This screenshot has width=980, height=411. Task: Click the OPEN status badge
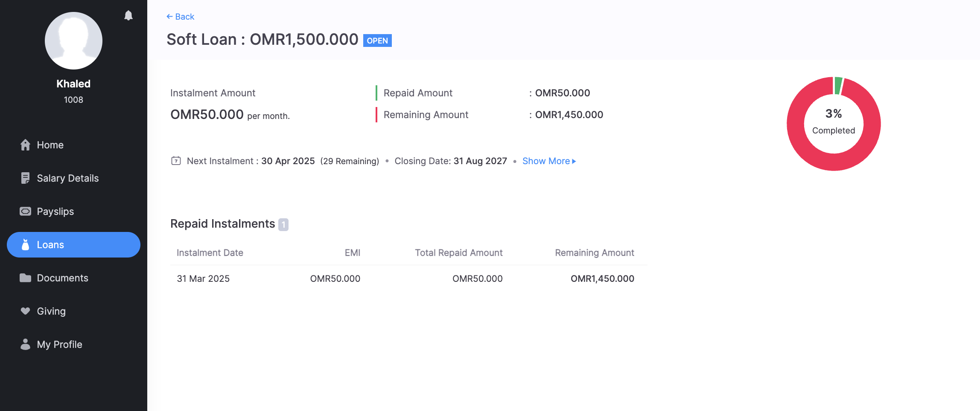[x=377, y=41]
